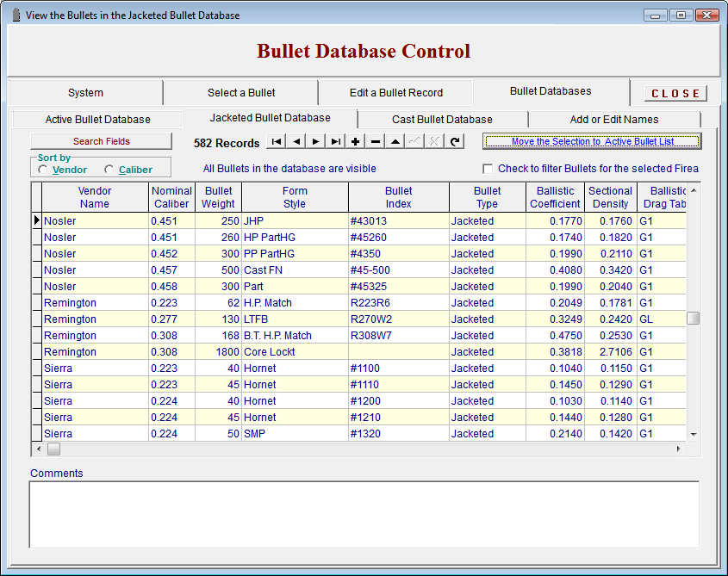Click the 1800 bullet weight cell

point(218,352)
